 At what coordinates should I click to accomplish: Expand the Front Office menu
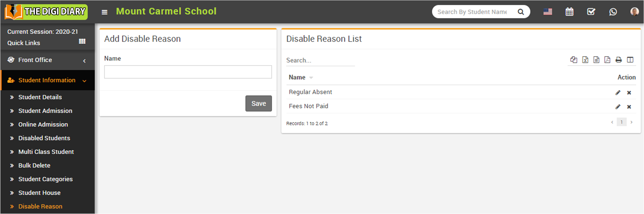pos(47,60)
